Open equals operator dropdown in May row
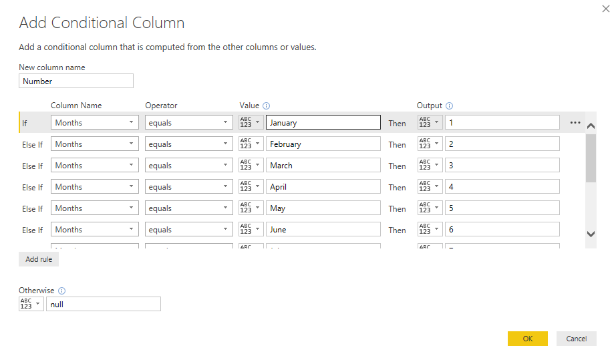Screen dimensions: 616x364 click(x=189, y=208)
